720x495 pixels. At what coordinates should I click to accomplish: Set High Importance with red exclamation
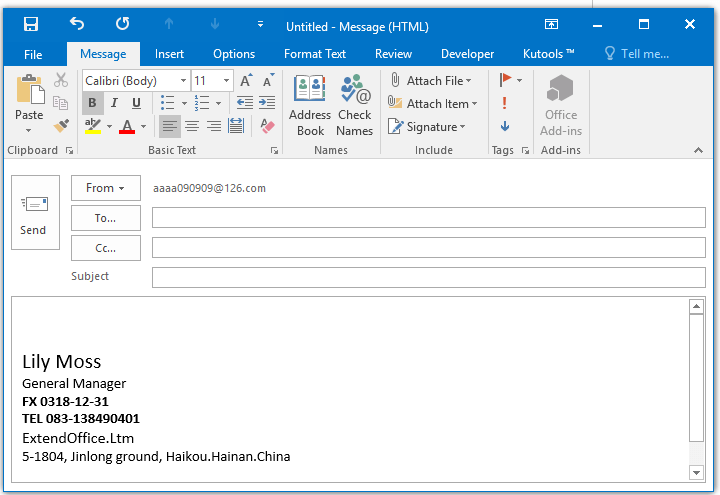(x=505, y=103)
